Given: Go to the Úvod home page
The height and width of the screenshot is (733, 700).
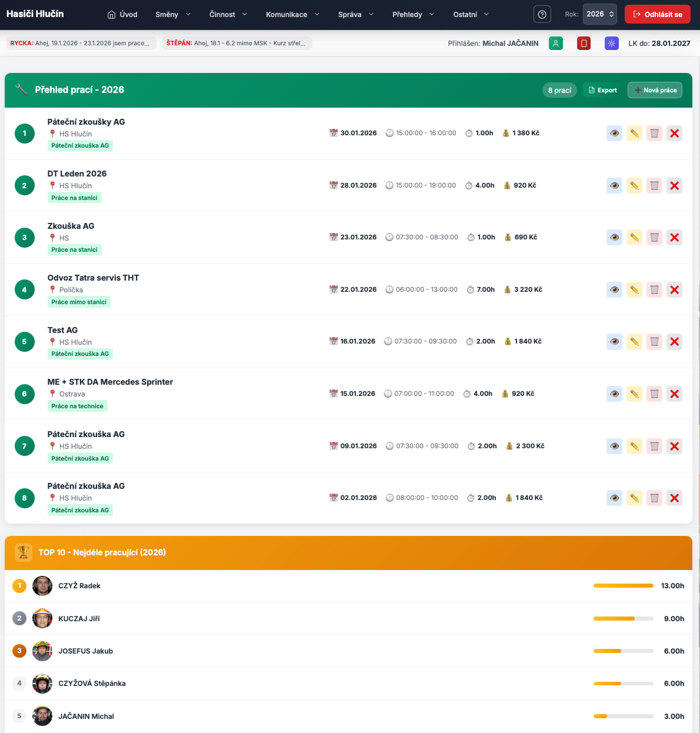Looking at the screenshot, I should click(x=122, y=14).
